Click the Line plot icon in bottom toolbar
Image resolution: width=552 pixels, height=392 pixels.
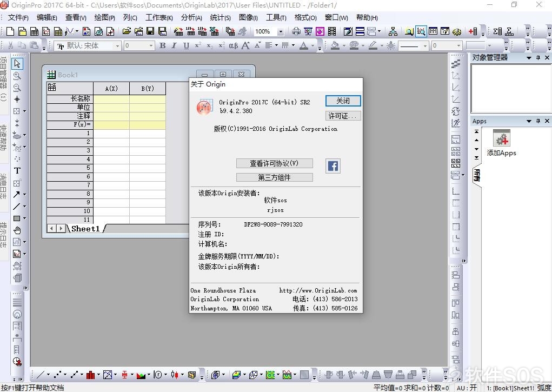tap(41, 375)
